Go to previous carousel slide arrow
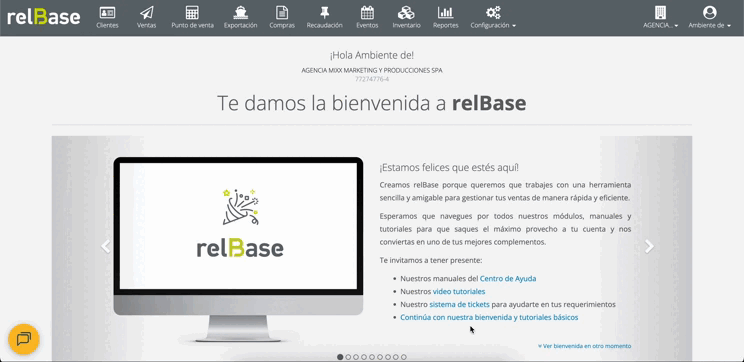 [105, 246]
